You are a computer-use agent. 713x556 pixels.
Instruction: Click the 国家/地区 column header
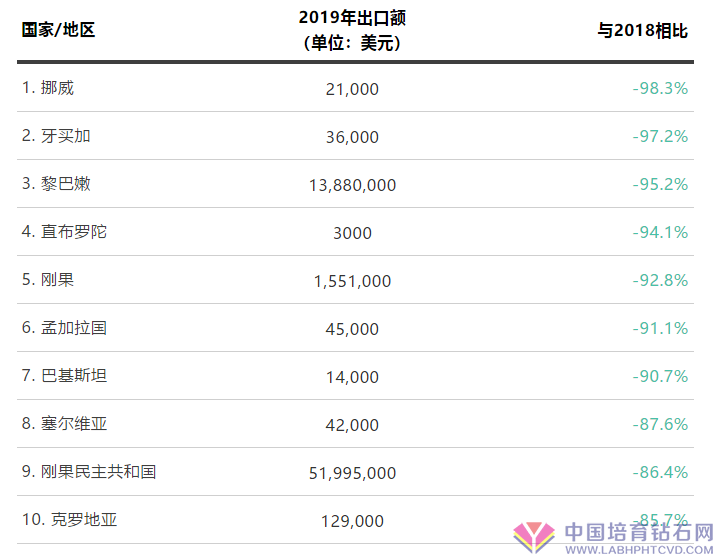[58, 30]
